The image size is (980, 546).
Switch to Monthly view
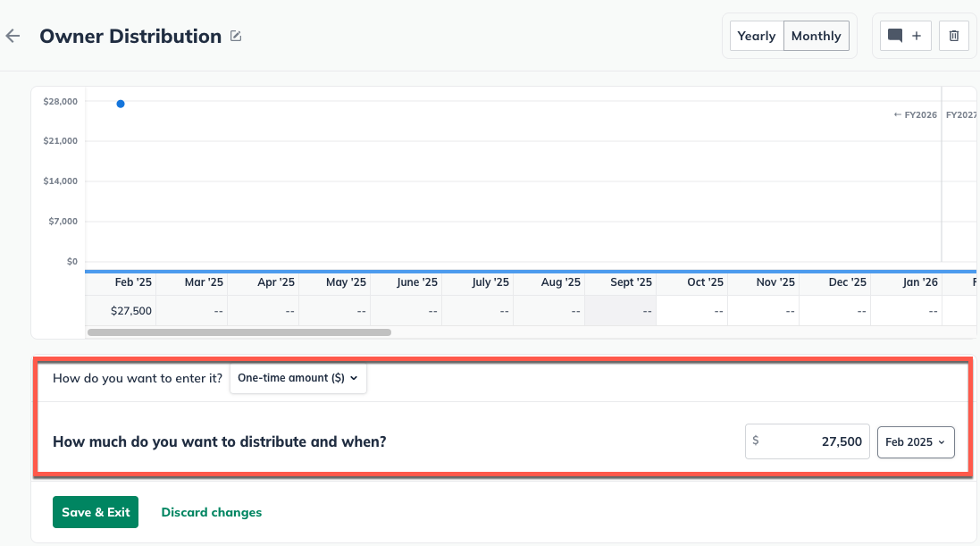tap(816, 36)
